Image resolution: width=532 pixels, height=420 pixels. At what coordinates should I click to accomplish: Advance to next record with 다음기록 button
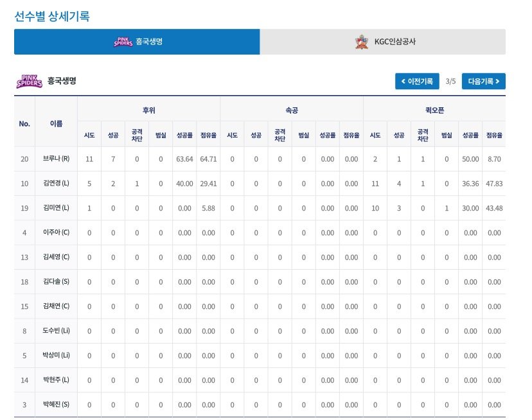[x=483, y=82]
